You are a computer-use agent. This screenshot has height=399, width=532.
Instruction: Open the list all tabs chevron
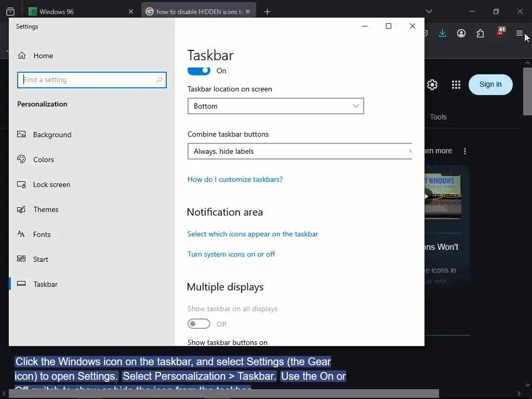coord(429,11)
